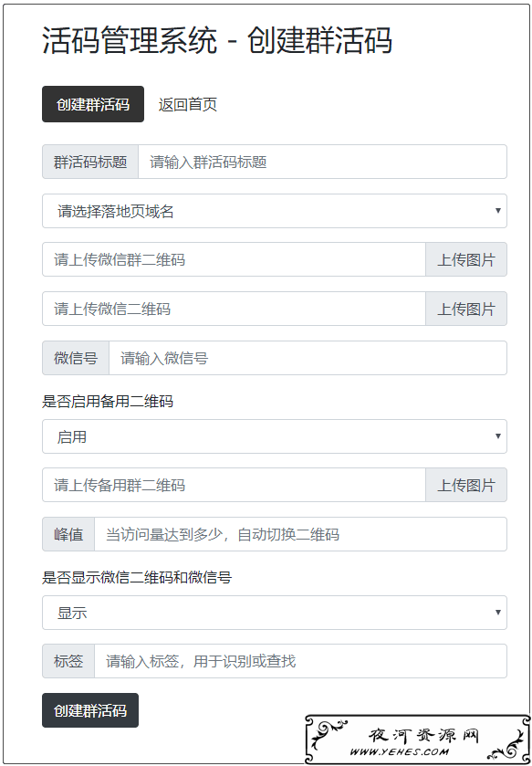Focus the 微信号 input field
The width and height of the screenshot is (532, 766).
(308, 358)
